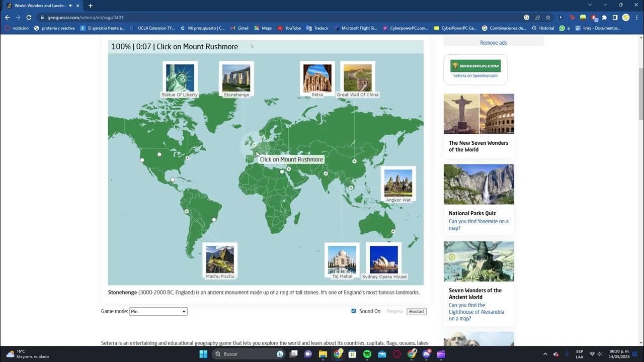644x362 pixels.
Task: Click the next arrow beside Click on Mount Rushmore
Action: [x=252, y=46]
